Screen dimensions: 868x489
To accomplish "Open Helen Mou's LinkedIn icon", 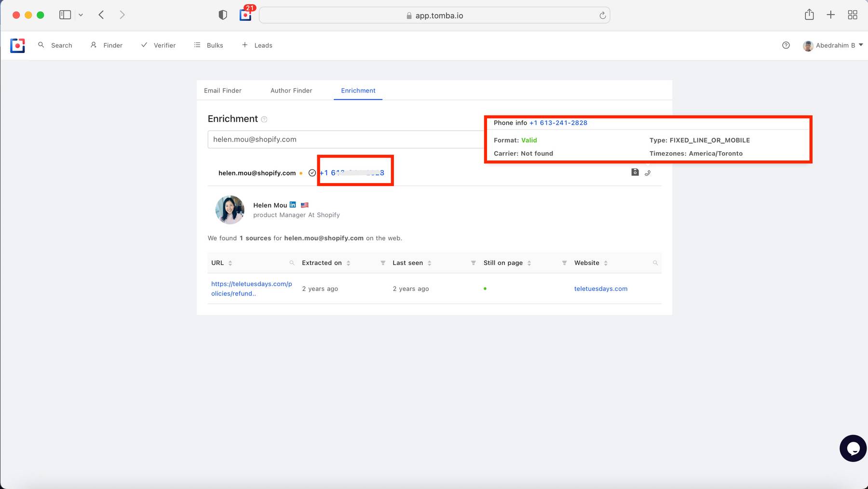I will [x=293, y=205].
